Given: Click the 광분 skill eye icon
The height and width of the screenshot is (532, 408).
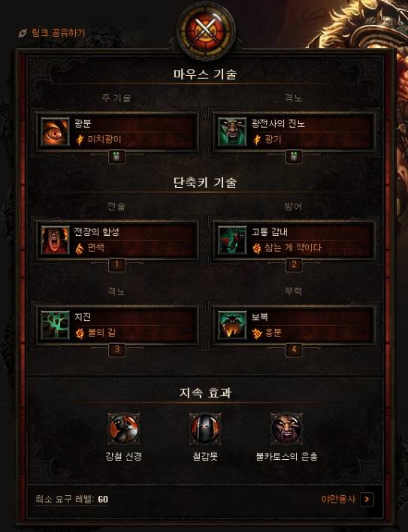Looking at the screenshot, I should (x=55, y=131).
